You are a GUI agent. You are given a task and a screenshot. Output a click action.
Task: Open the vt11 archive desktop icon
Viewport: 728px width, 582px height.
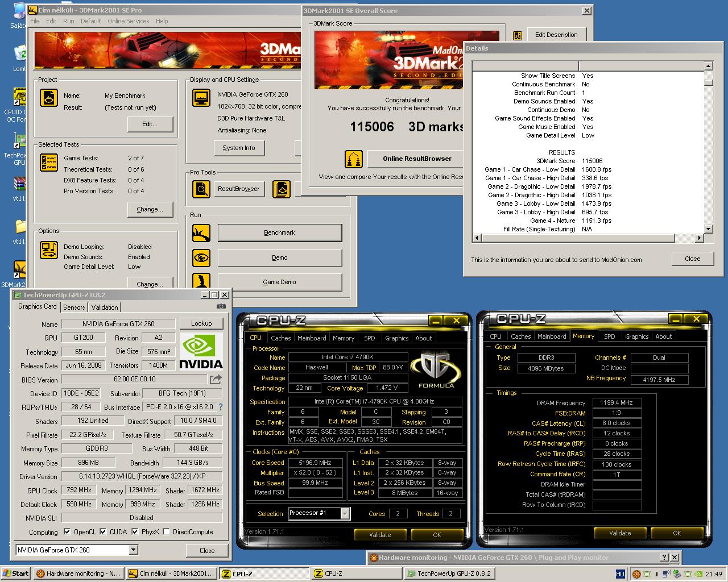click(x=19, y=185)
